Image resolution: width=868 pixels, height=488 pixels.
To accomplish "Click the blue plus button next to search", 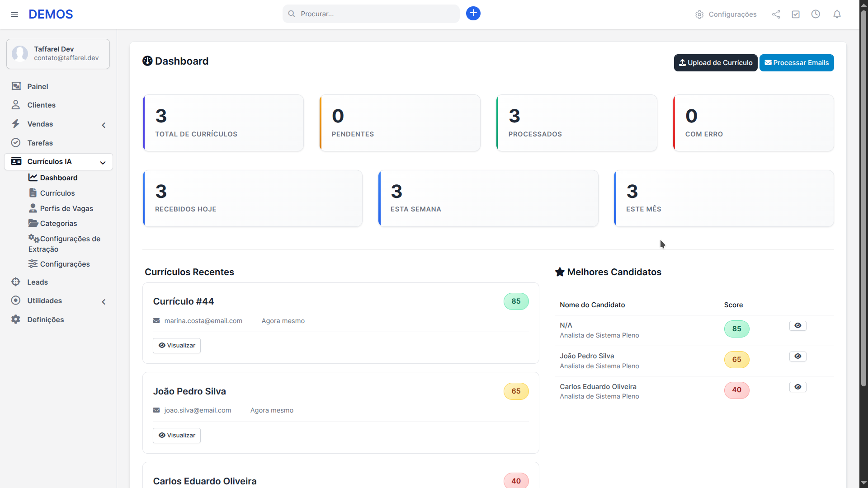I will [473, 14].
